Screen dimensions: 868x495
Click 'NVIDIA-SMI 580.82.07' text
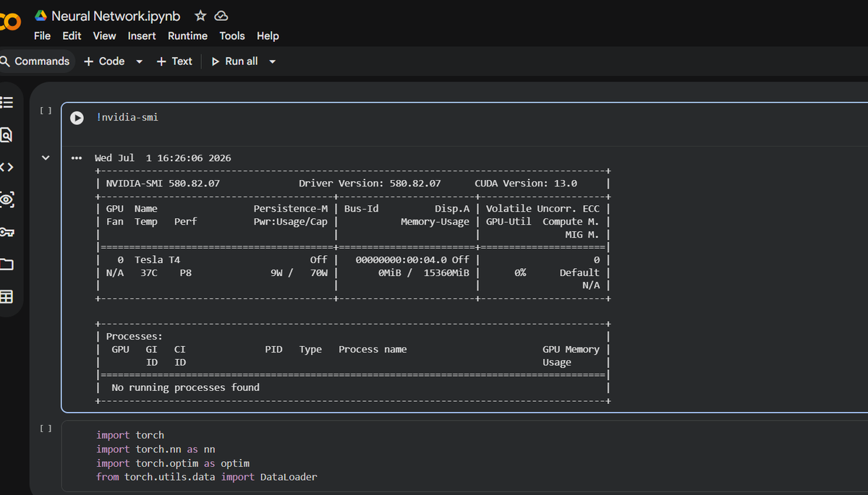163,184
